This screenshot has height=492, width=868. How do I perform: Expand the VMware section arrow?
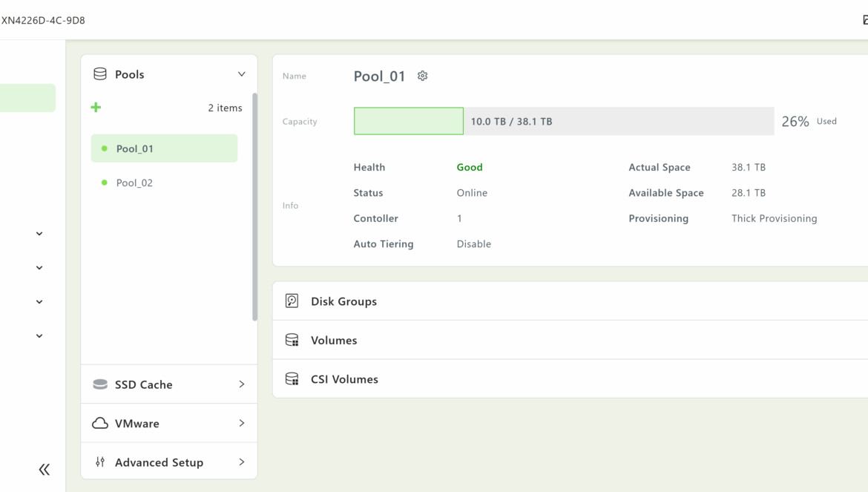(x=241, y=423)
